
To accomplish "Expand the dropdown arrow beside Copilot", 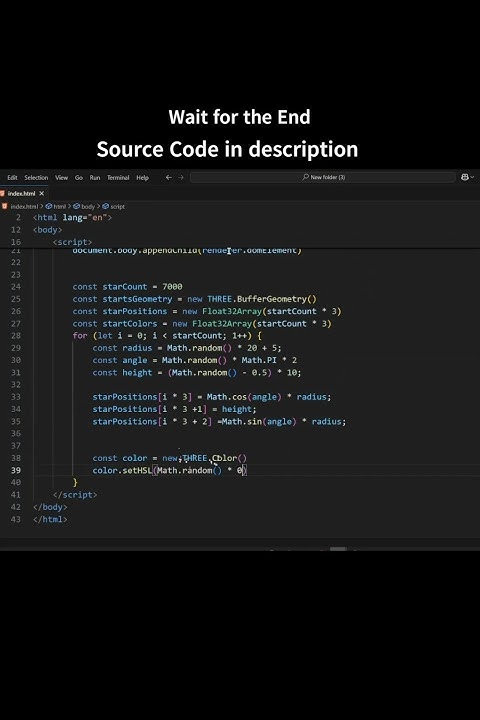I will [472, 177].
